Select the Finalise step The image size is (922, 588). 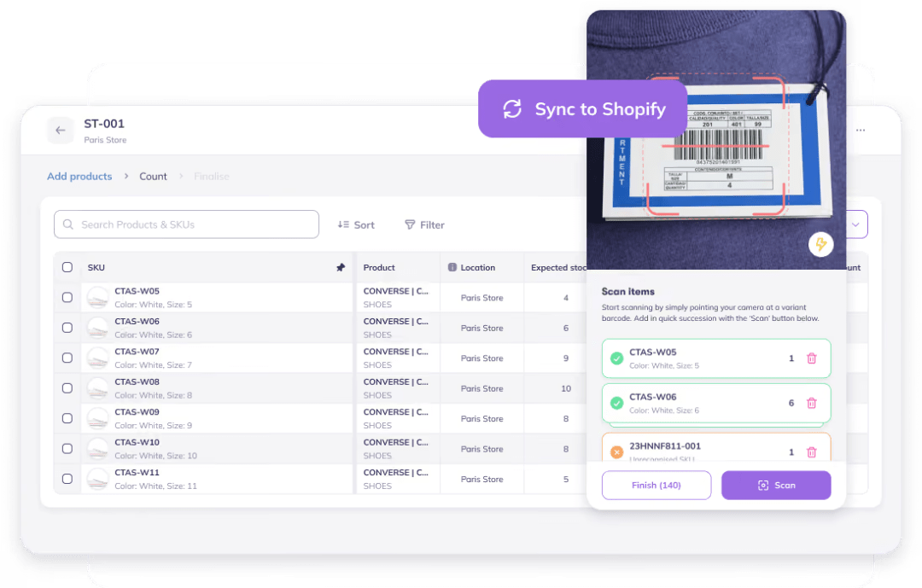pyautogui.click(x=212, y=177)
